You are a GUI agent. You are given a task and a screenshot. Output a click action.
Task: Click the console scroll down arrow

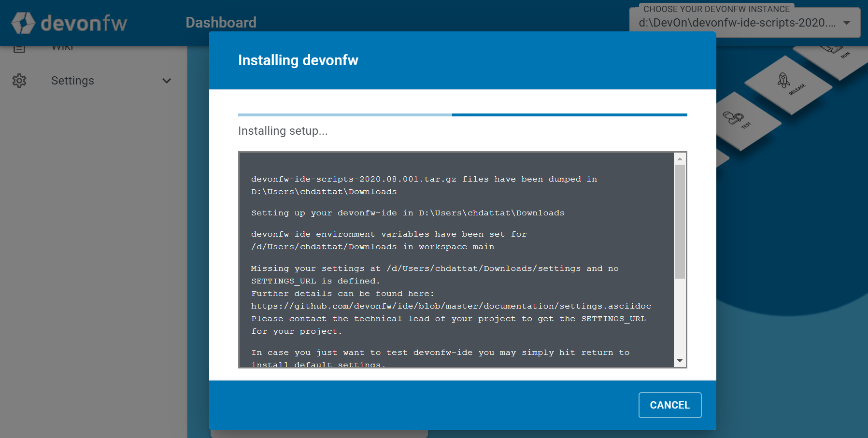(680, 361)
